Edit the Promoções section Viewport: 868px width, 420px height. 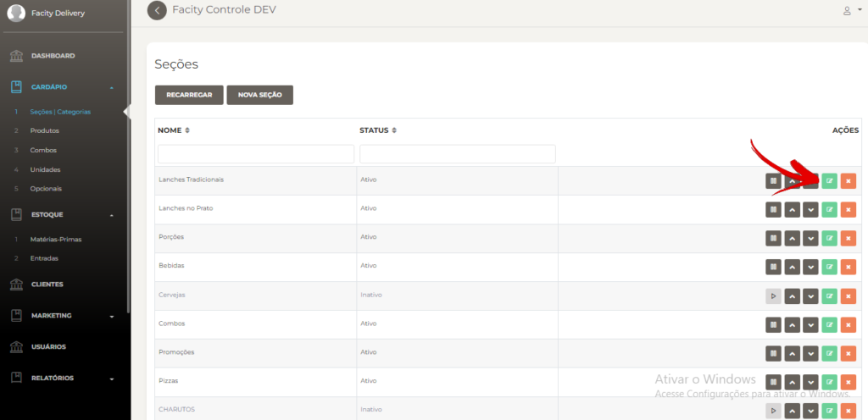829,353
